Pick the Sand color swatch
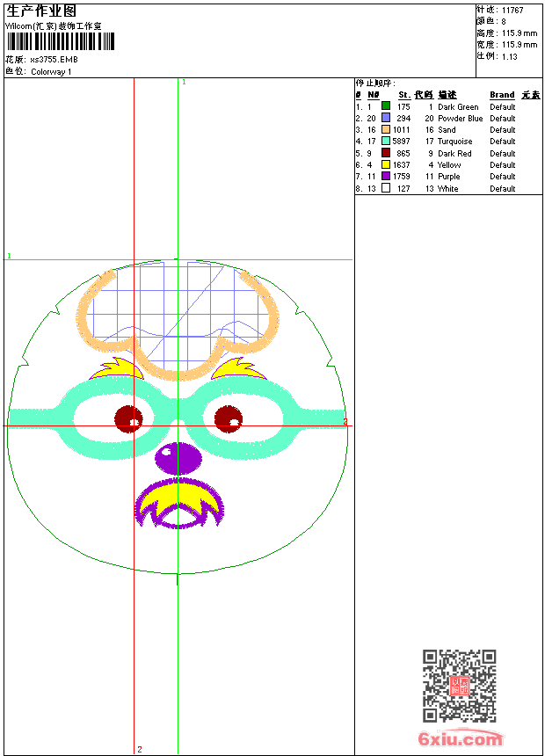The image size is (545, 756). click(x=386, y=129)
